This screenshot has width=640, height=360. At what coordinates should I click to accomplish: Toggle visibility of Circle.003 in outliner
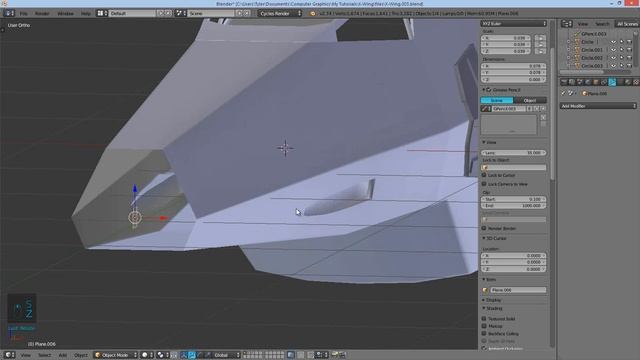(613, 65)
